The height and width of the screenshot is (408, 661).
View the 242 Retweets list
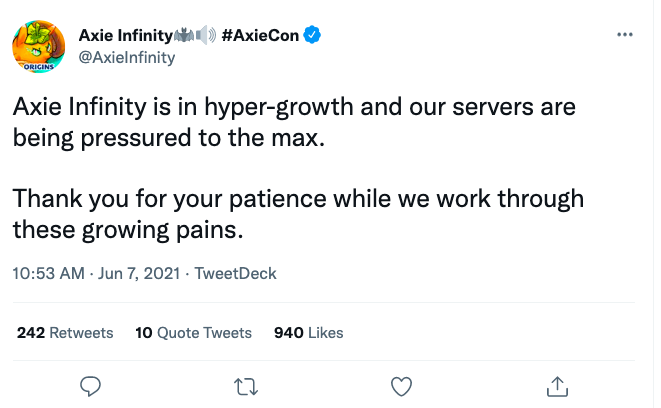coord(65,332)
